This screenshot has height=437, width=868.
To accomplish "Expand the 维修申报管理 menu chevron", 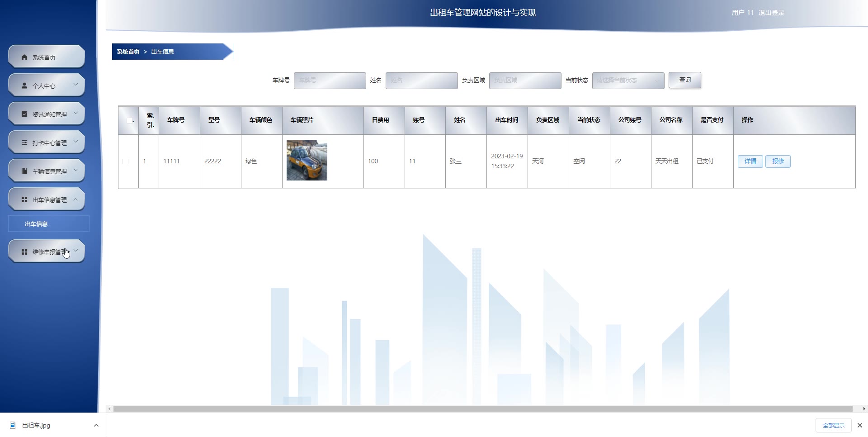I will coord(75,251).
